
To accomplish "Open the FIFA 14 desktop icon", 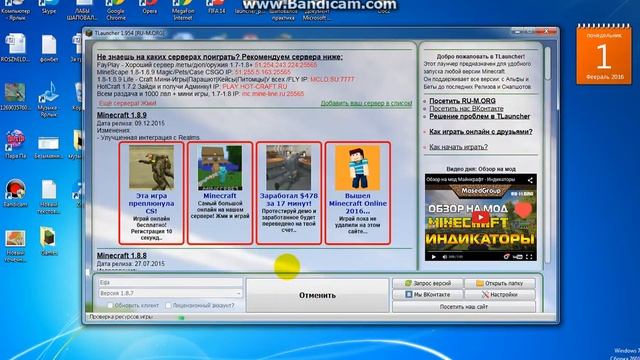I will [x=216, y=7].
